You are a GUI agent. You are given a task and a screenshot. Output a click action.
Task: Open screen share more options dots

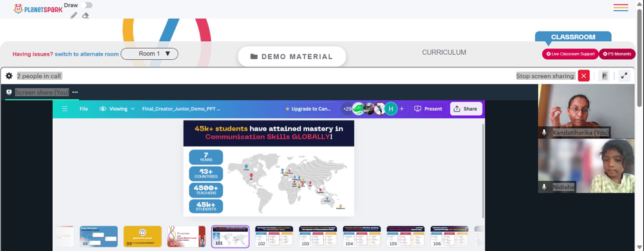pyautogui.click(x=75, y=92)
